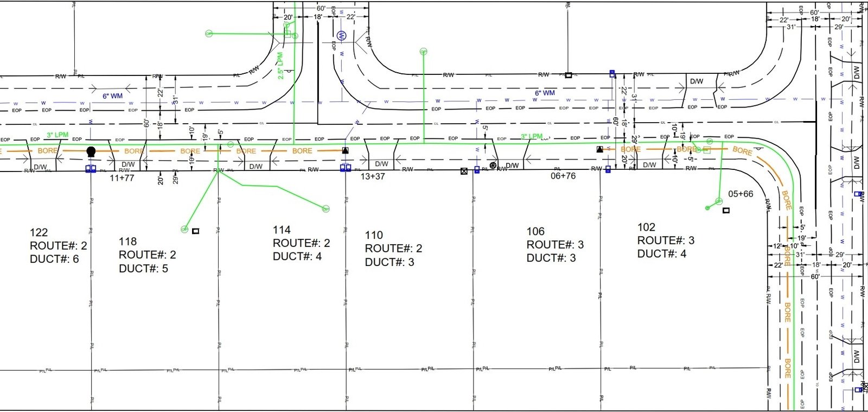Click the solid black circle on the bore line
Screen dimensions: 868x412
91,151
